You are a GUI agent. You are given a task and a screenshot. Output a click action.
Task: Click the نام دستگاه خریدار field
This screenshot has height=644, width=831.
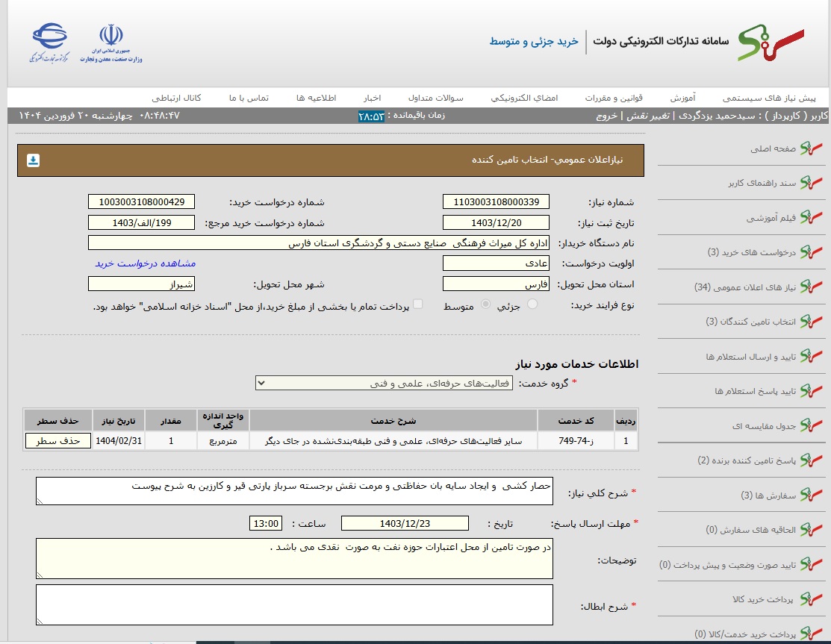[x=319, y=243]
